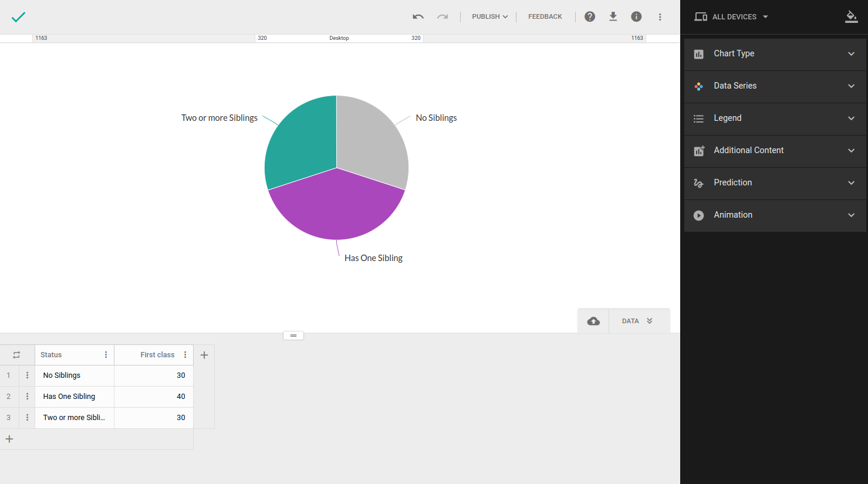Click the redo arrow icon
This screenshot has height=484, width=868.
click(443, 17)
